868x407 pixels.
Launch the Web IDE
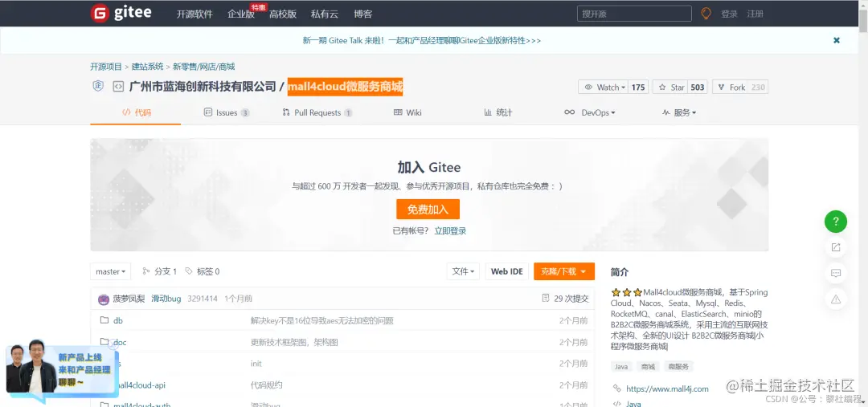507,271
